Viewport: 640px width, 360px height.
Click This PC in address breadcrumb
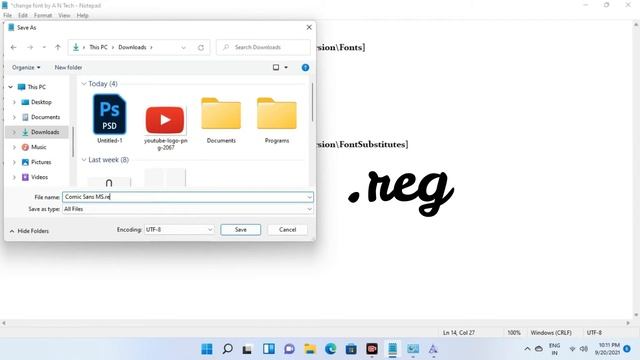tap(98, 47)
